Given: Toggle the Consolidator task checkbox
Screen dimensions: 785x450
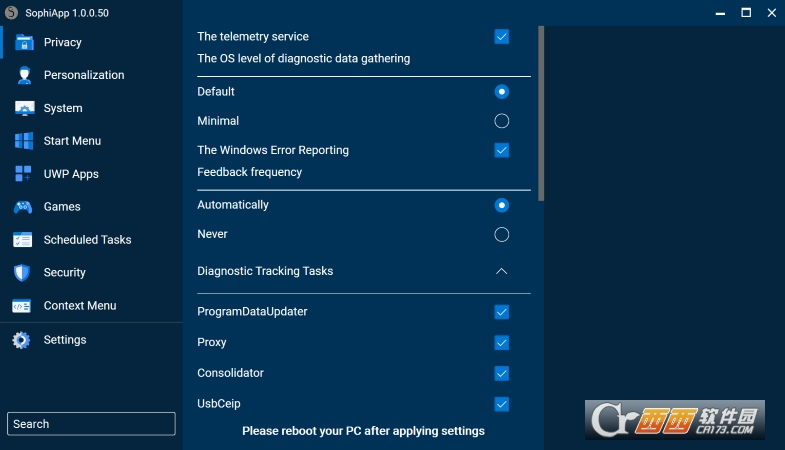Looking at the screenshot, I should (x=502, y=373).
